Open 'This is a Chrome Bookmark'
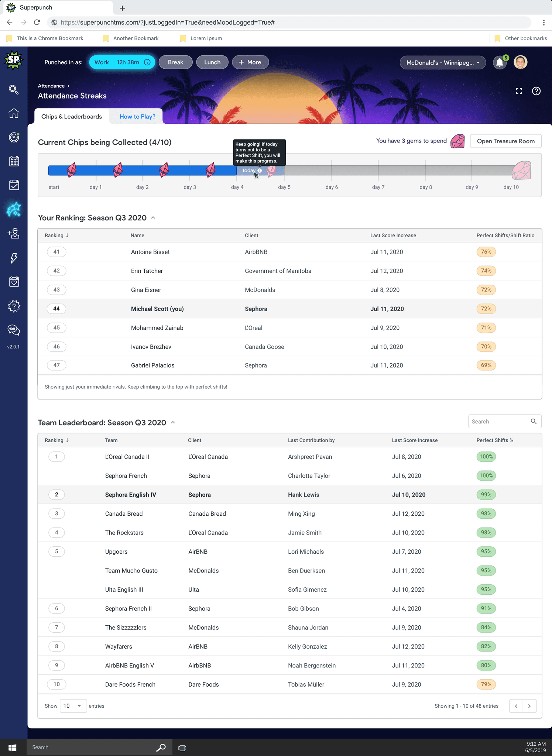The image size is (552, 756). [x=45, y=38]
